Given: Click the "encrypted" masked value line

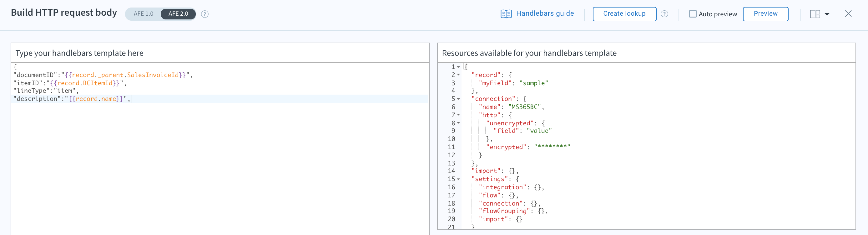Looking at the screenshot, I should [x=528, y=147].
